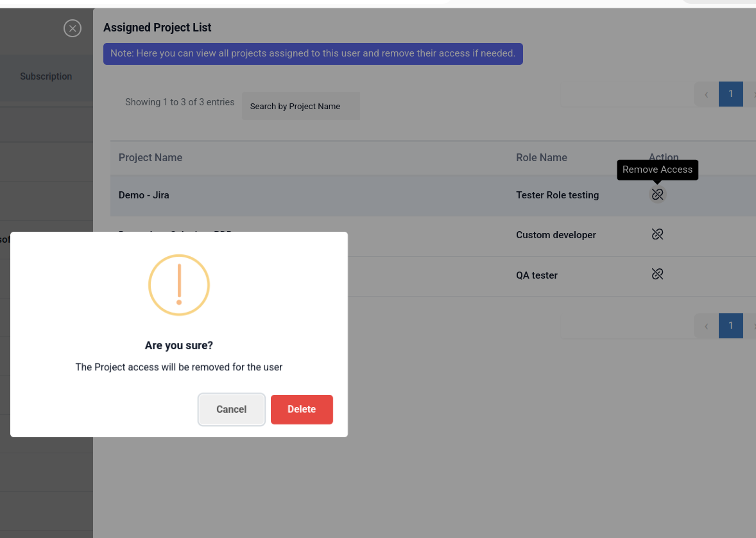
Task: Click the Role Name column header
Action: pos(542,157)
